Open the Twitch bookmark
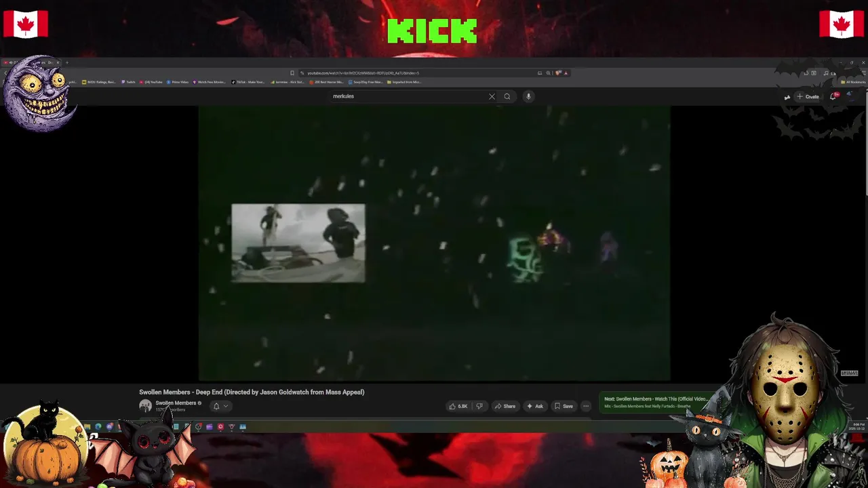The width and height of the screenshot is (868, 488). (x=129, y=82)
